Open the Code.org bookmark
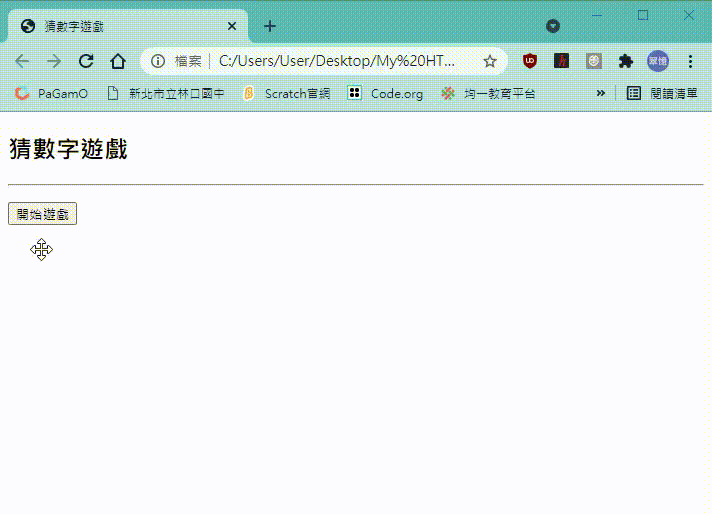The height and width of the screenshot is (514, 712). pyautogui.click(x=385, y=94)
